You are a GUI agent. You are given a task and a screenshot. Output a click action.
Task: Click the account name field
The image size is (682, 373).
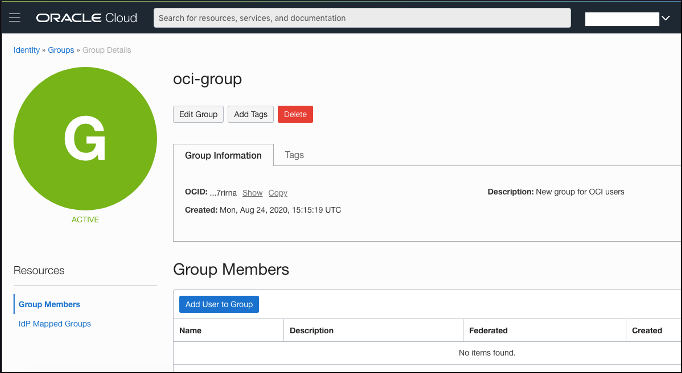[x=622, y=19]
